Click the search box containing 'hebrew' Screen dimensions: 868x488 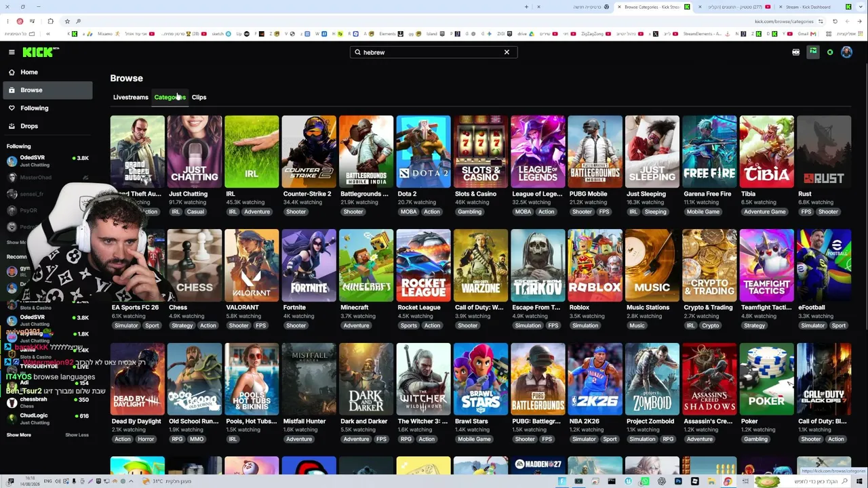pyautogui.click(x=433, y=52)
